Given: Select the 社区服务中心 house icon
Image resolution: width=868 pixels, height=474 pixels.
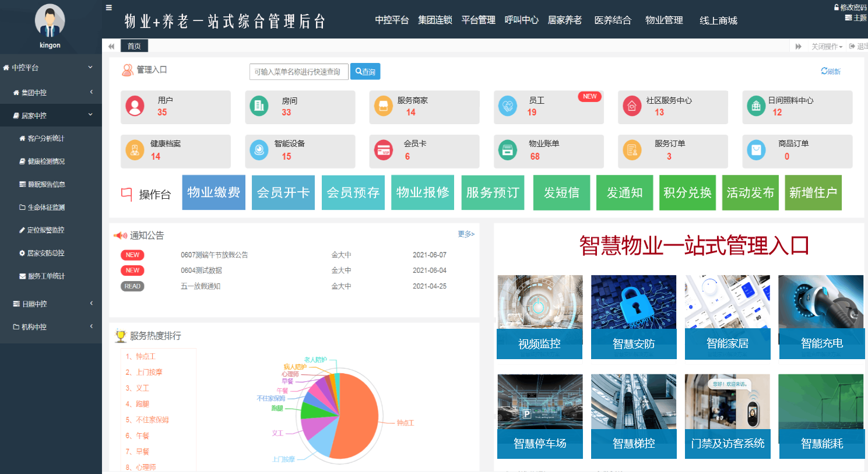Looking at the screenshot, I should (632, 106).
